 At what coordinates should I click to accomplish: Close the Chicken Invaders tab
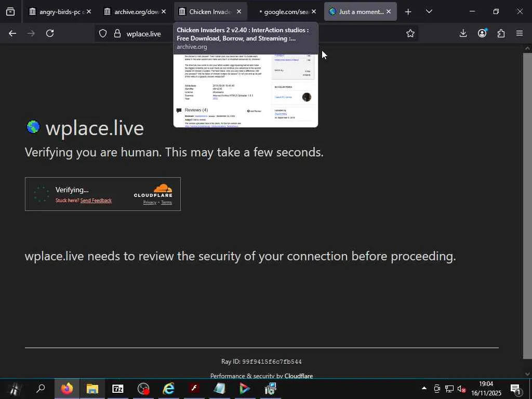[239, 11]
